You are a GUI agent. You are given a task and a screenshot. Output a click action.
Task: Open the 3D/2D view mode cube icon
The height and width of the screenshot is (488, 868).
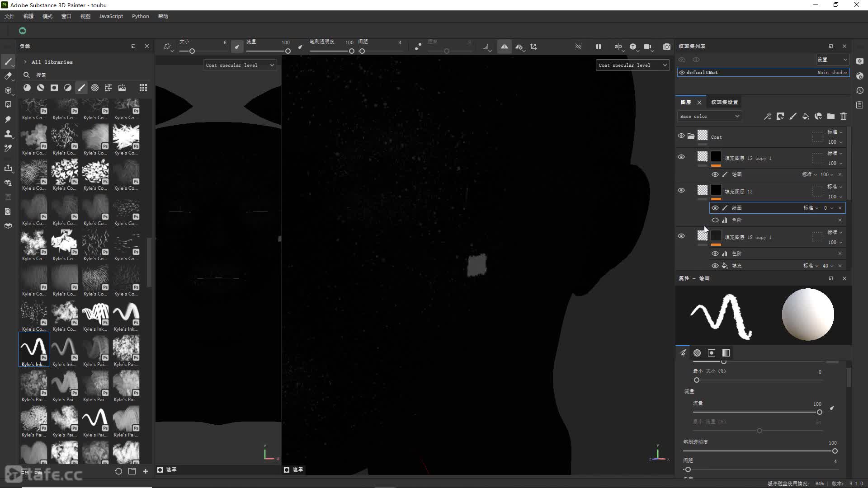click(x=633, y=47)
